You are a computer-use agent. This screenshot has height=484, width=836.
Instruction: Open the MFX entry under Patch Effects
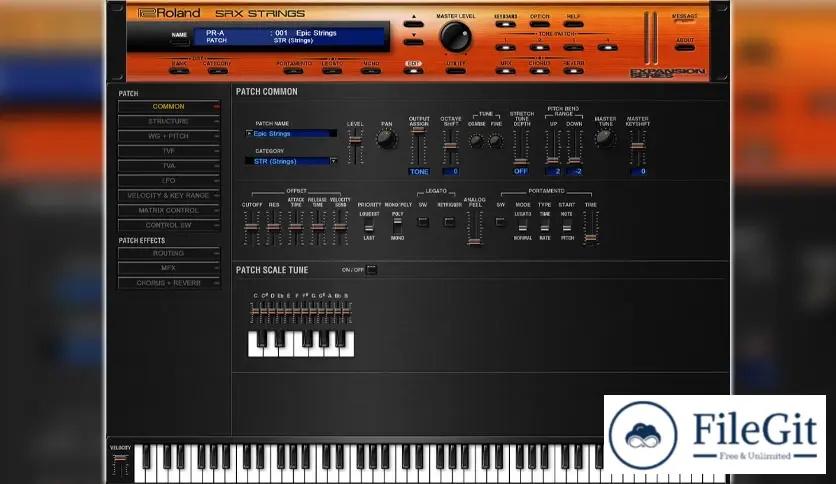[x=168, y=268]
